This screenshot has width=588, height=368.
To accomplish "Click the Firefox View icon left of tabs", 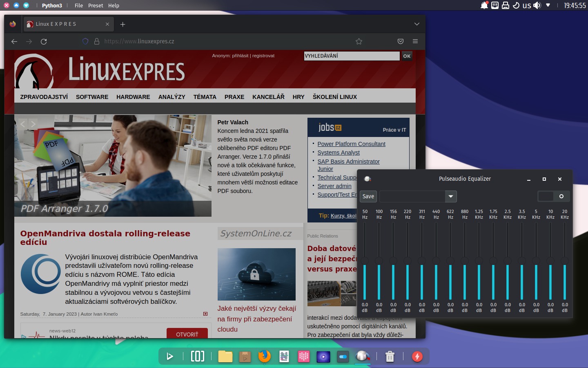I will 13,24.
